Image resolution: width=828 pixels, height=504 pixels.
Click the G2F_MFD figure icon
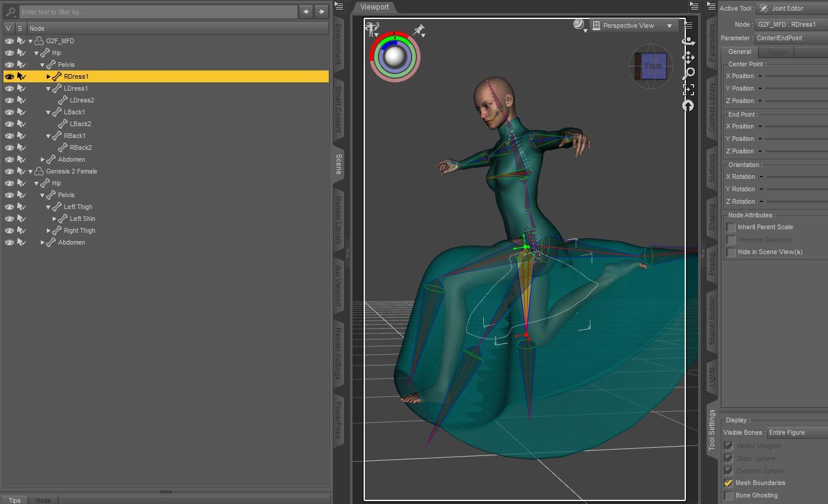pos(39,41)
